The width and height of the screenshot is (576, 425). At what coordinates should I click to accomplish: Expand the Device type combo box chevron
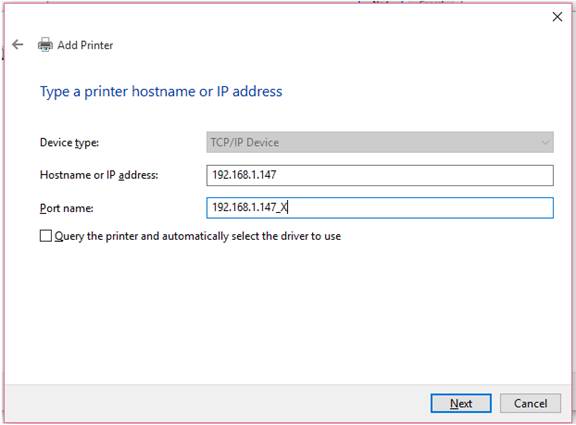[545, 142]
